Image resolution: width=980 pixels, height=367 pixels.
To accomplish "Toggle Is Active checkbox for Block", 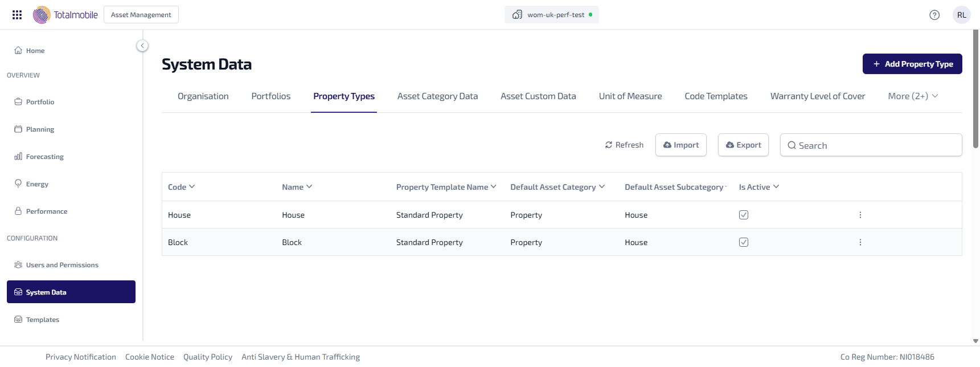I will click(744, 242).
